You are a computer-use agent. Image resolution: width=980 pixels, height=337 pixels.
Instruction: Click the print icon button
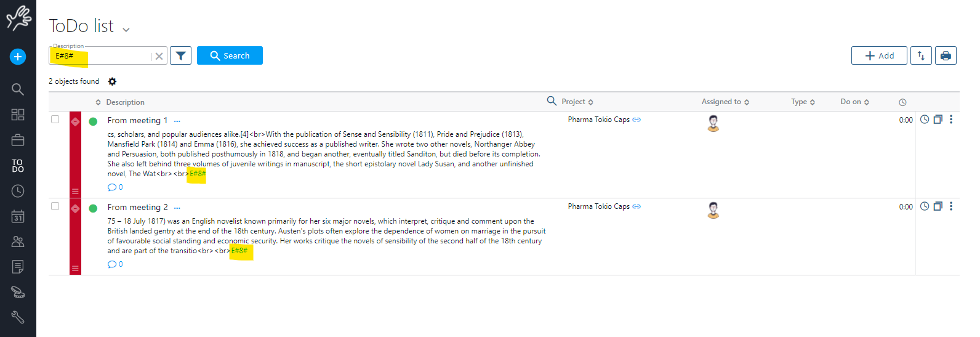click(946, 55)
